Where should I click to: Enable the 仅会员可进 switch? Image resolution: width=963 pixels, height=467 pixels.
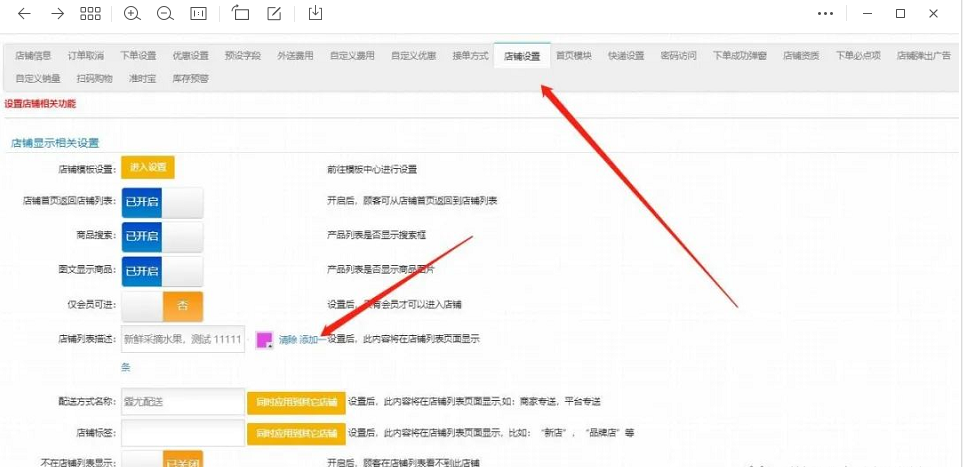click(x=162, y=306)
